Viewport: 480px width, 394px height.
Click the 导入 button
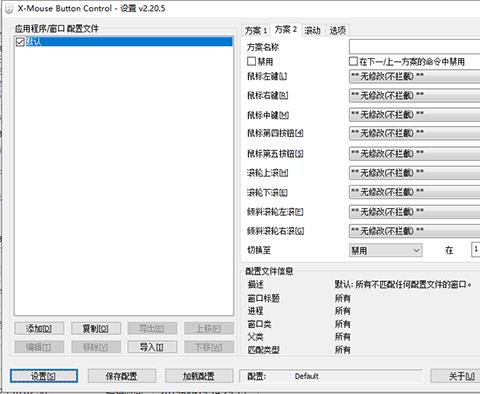(152, 347)
